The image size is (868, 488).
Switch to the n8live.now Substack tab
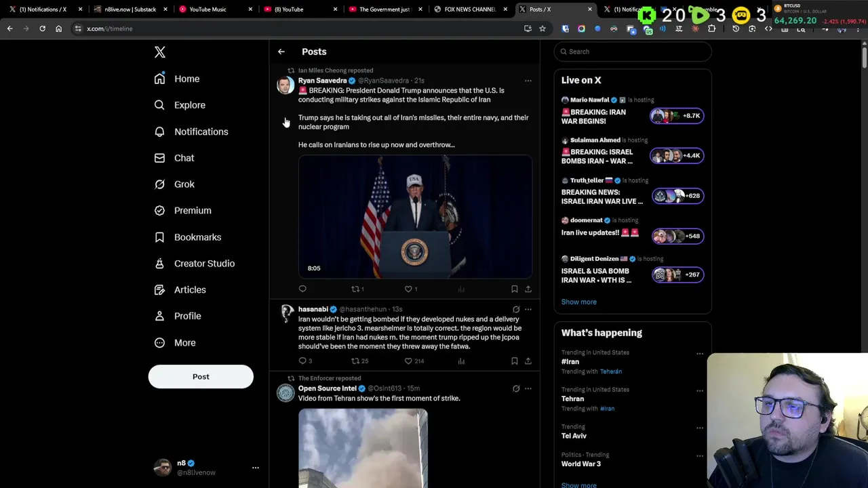coord(129,9)
